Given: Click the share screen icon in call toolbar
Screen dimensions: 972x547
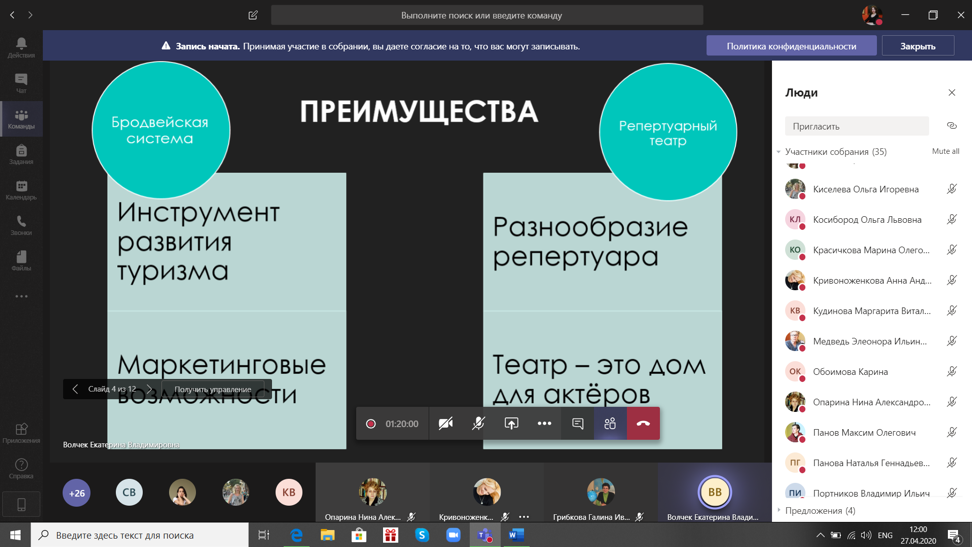Looking at the screenshot, I should tap(511, 424).
